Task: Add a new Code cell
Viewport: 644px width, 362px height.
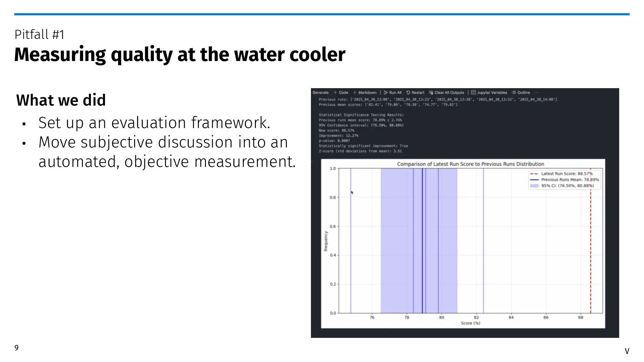Action: tap(341, 93)
